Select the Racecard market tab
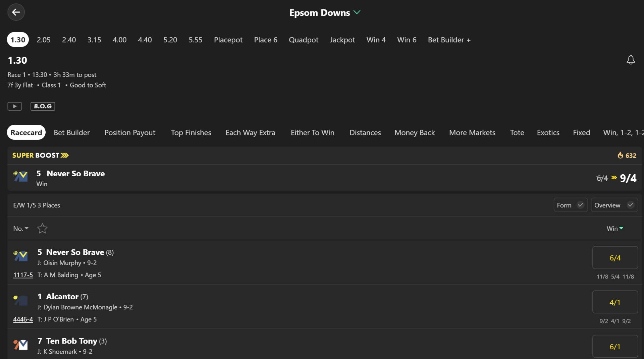The width and height of the screenshot is (644, 359). click(26, 132)
